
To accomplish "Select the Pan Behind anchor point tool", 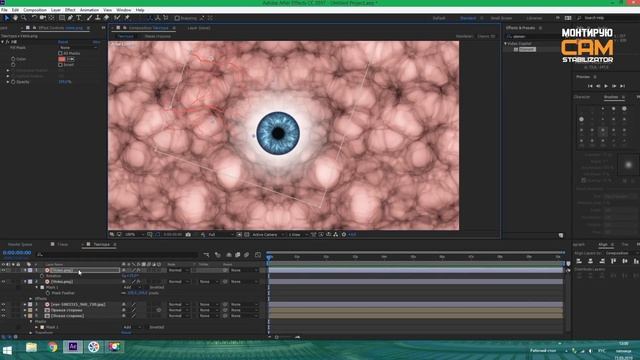I will point(51,18).
